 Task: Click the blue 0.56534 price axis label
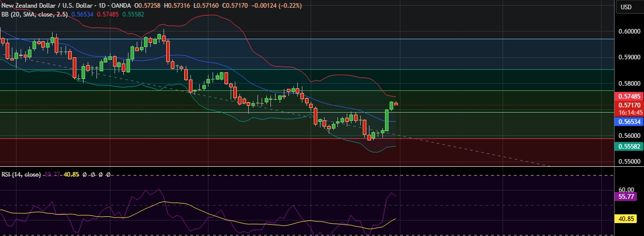click(x=629, y=122)
